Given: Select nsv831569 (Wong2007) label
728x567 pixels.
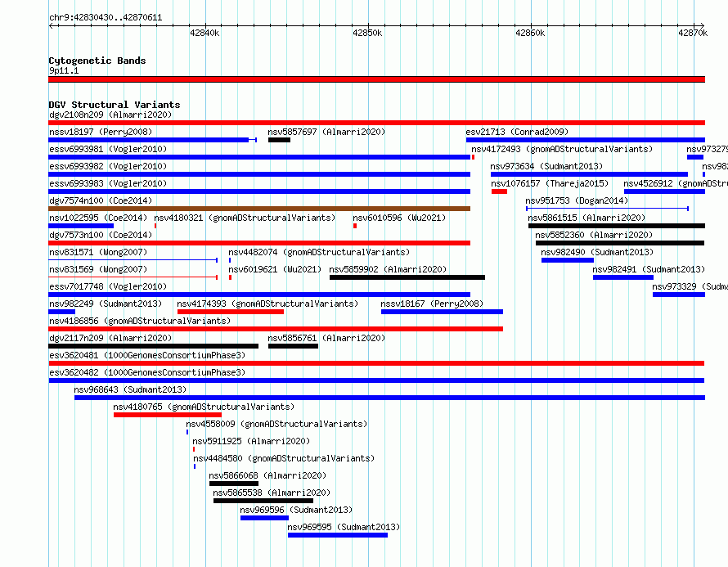Looking at the screenshot, I should pyautogui.click(x=98, y=269).
